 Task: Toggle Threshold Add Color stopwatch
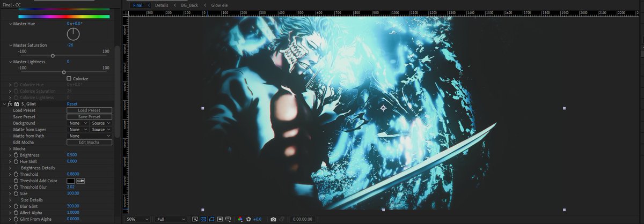[x=16, y=181]
